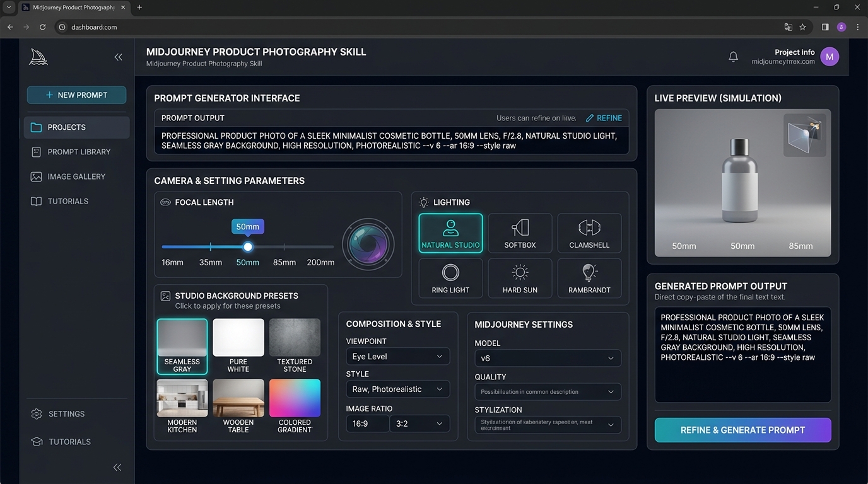Apply the Wooden Table background preset

pos(238,406)
